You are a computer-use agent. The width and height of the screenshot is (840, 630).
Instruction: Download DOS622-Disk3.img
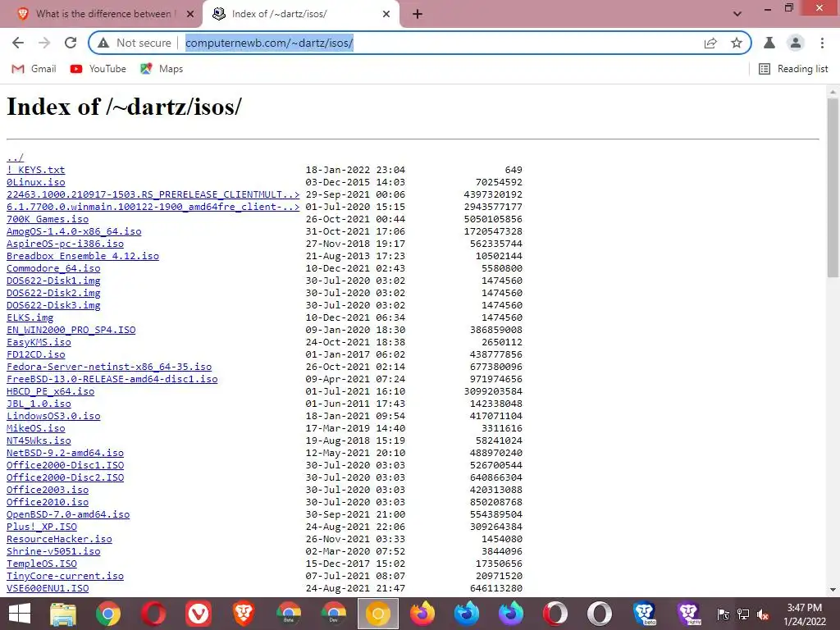53,305
